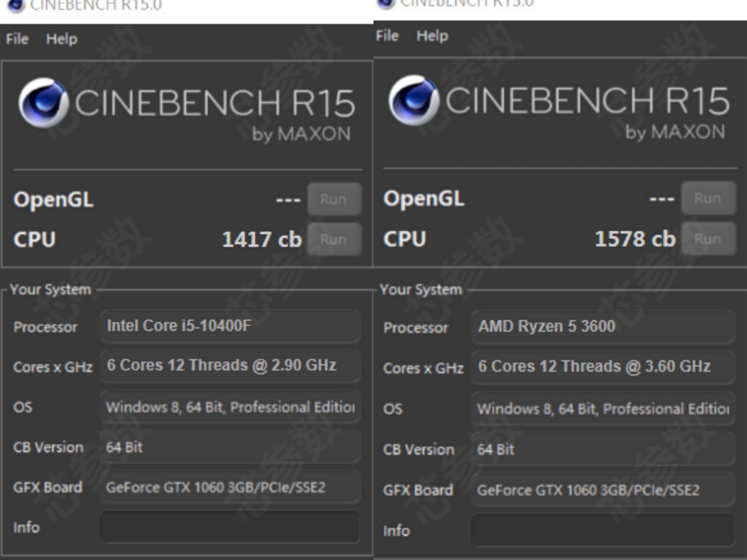
Task: Click the OS field in the Ryzen 5 3600 window
Action: pos(603,408)
